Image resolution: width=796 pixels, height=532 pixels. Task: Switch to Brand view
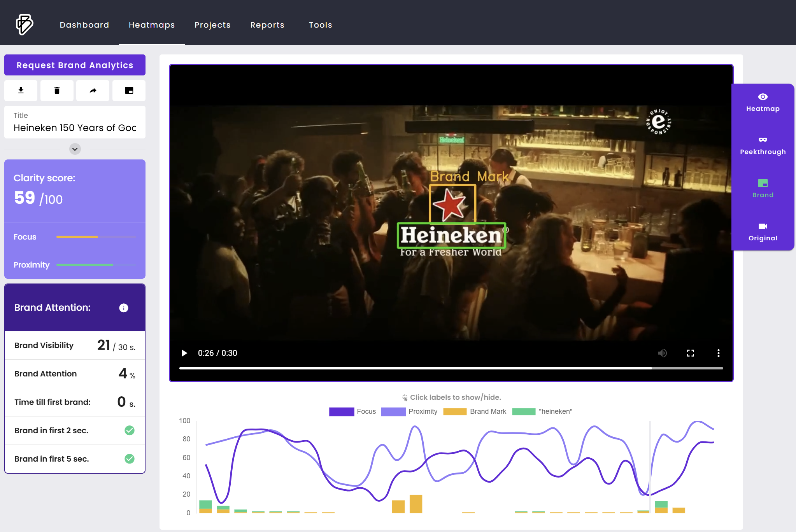click(763, 189)
